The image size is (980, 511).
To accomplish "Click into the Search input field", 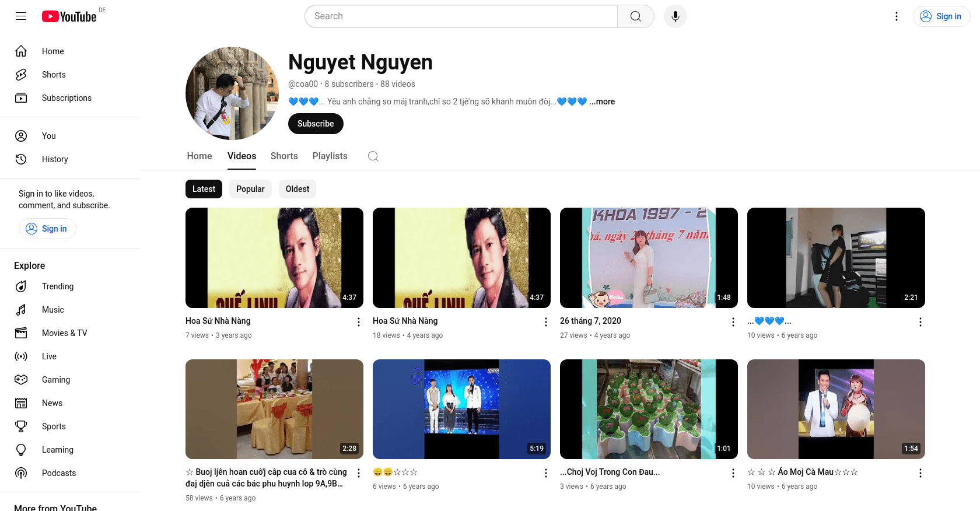I will pyautogui.click(x=461, y=16).
